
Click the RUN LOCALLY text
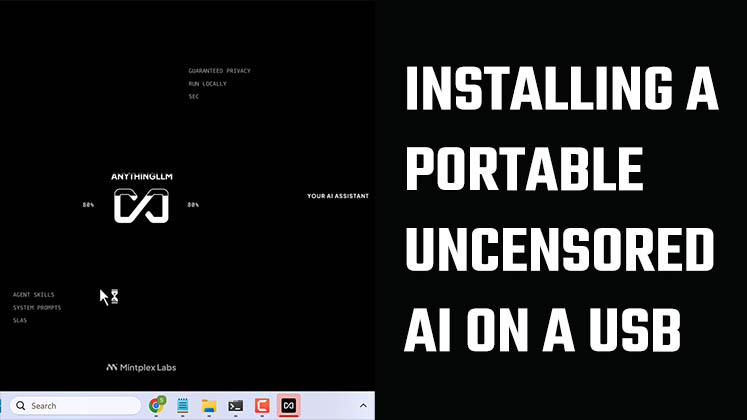pyautogui.click(x=207, y=84)
